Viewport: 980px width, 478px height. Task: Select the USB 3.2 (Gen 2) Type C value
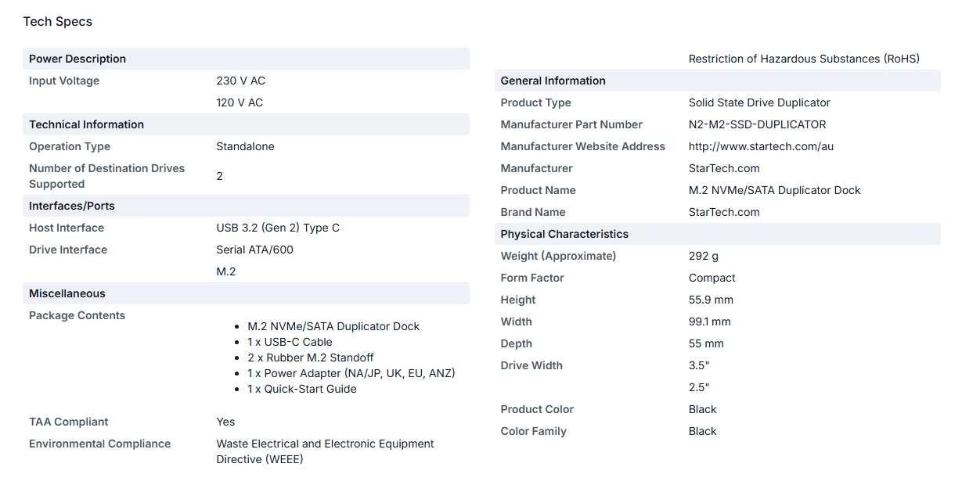pyautogui.click(x=278, y=228)
